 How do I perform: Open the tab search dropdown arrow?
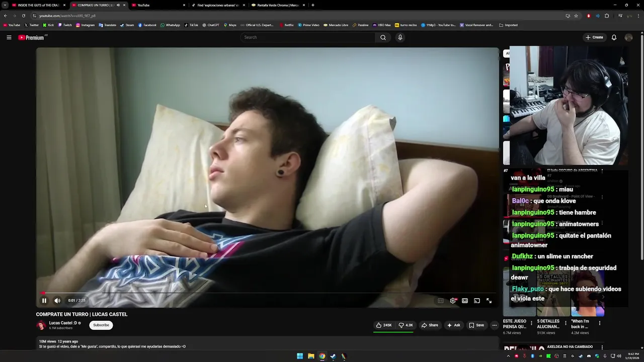click(x=5, y=5)
